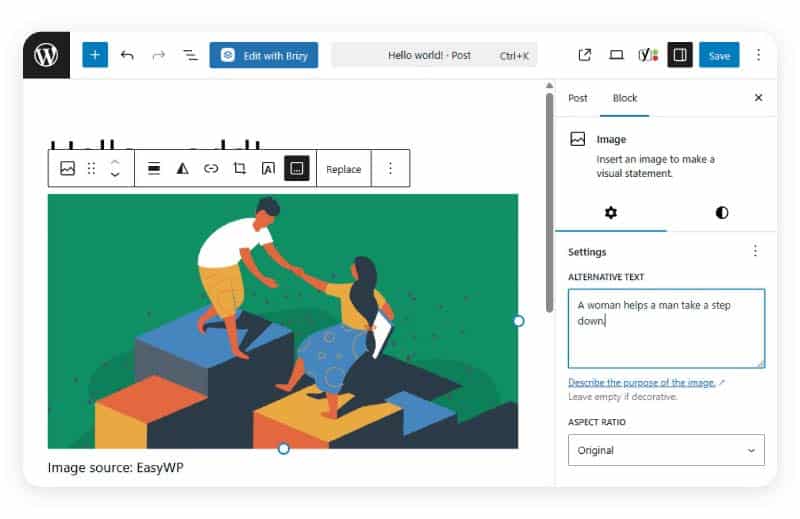The height and width of the screenshot is (519, 800).
Task: Open the block toolbar more options
Action: pos(390,168)
